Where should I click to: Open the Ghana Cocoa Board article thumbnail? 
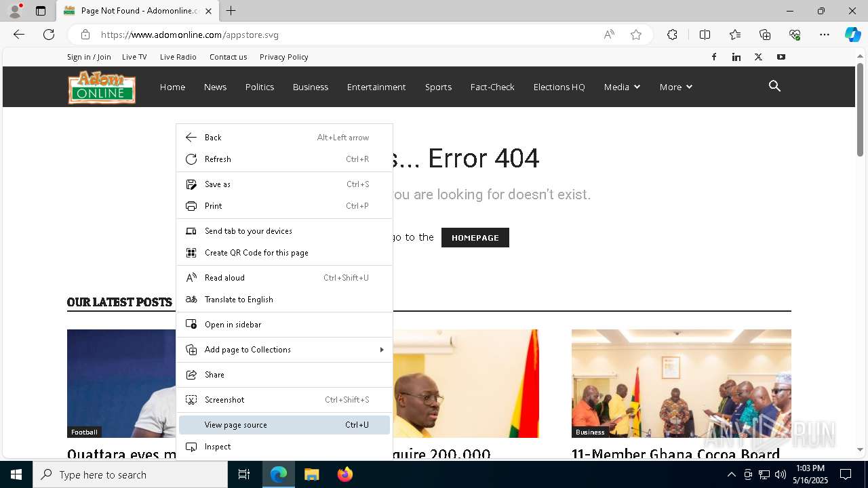[682, 384]
